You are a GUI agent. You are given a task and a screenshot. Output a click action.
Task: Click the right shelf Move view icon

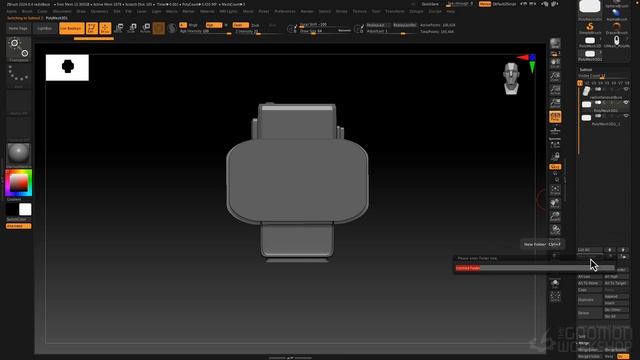coord(555,203)
